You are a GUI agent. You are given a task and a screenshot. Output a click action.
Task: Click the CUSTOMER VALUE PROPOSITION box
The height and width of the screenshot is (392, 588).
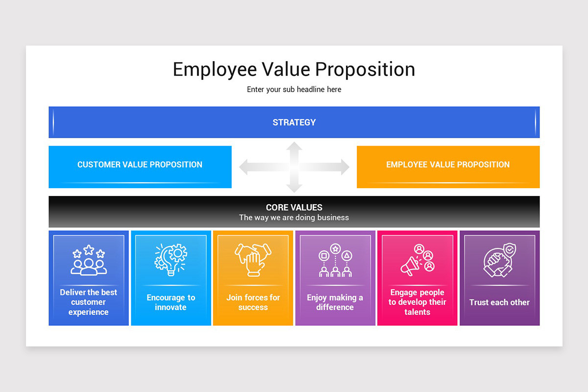(x=140, y=167)
